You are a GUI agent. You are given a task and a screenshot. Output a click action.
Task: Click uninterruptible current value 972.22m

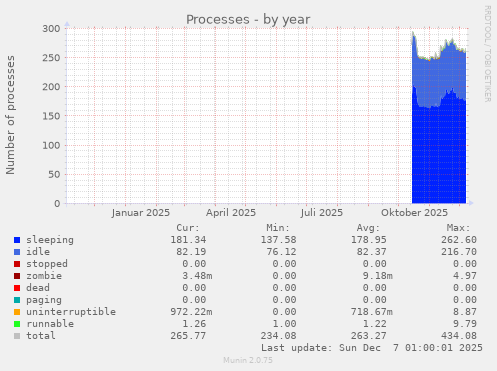pos(191,312)
